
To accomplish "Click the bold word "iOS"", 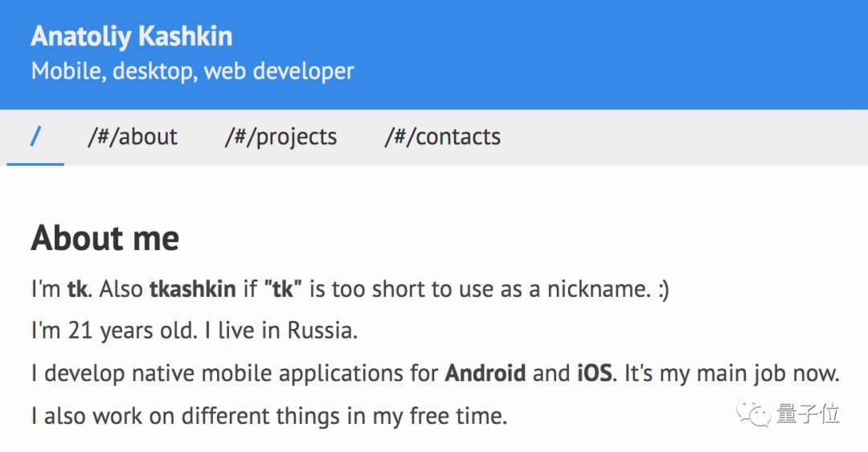I will (595, 374).
